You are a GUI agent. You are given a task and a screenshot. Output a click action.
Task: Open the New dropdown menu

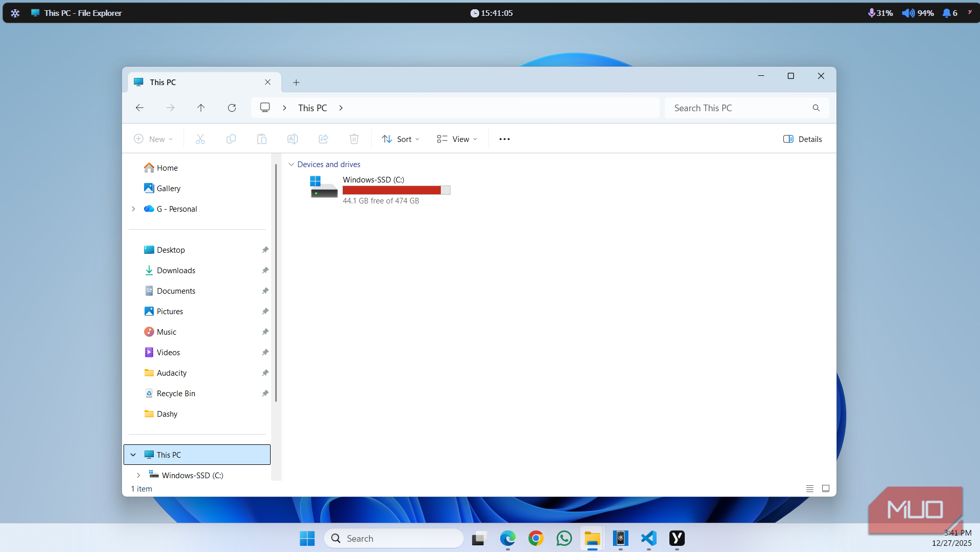tap(153, 139)
